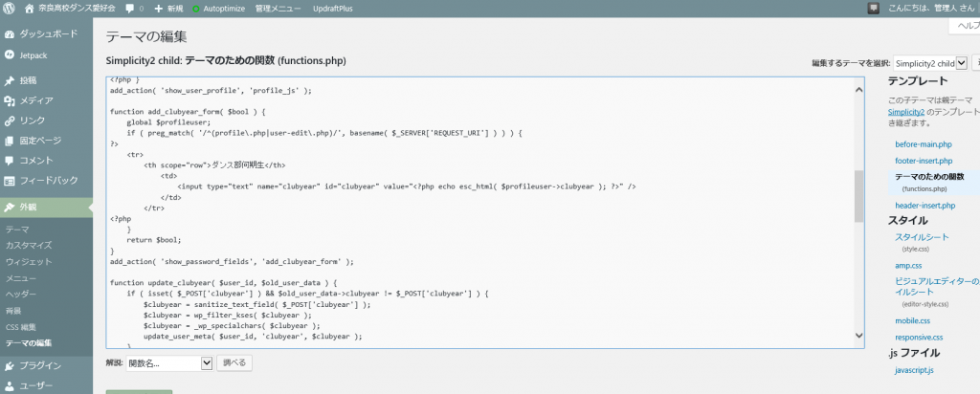
Task: Open the プラグイン menu
Action: pos(40,365)
